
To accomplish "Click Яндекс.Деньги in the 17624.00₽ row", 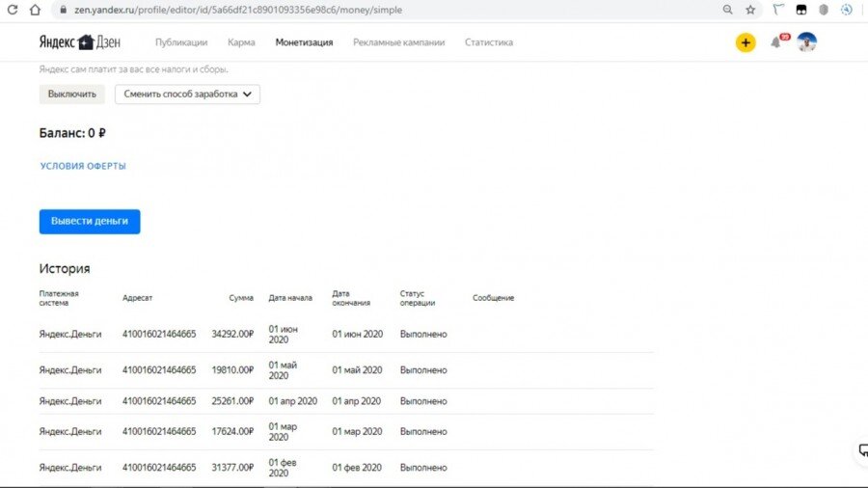I will [x=70, y=431].
